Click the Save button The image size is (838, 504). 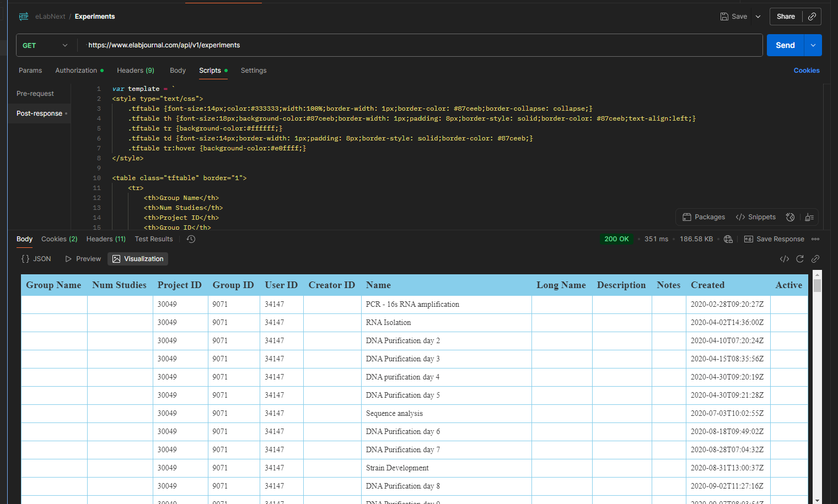[734, 17]
